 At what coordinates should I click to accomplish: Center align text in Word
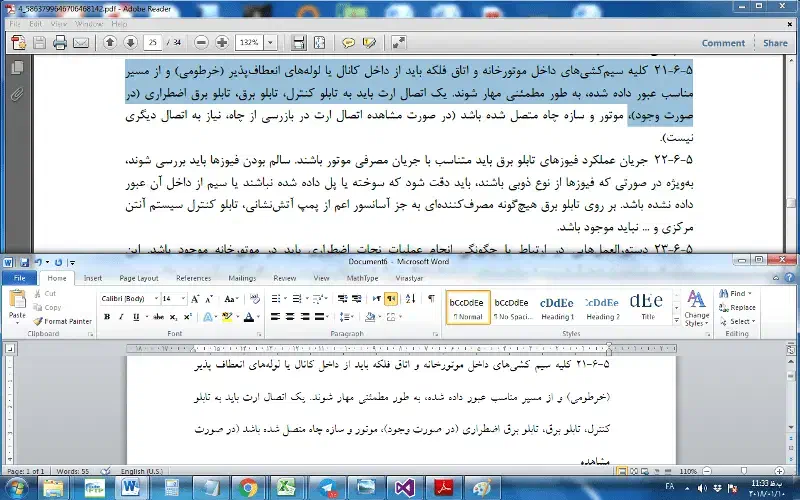pyautogui.click(x=290, y=317)
